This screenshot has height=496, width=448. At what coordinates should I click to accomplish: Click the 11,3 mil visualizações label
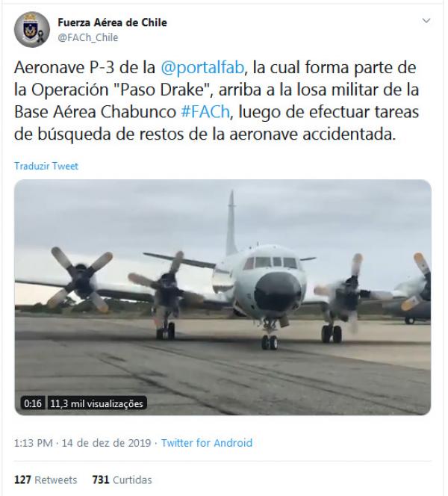tap(97, 403)
